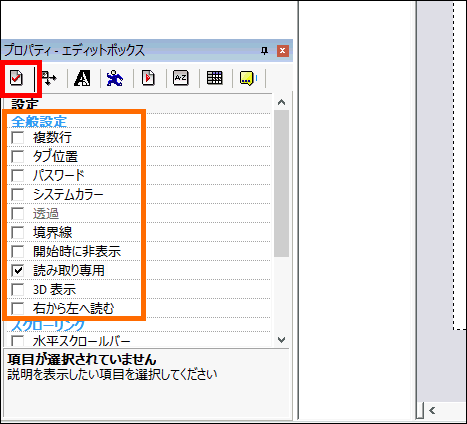Uncheck the 読み取り専用 checkbox
The height and width of the screenshot is (424, 467).
click(17, 270)
